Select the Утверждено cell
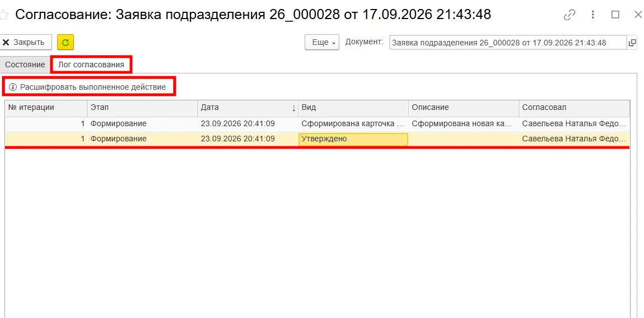The image size is (644, 318). pyautogui.click(x=353, y=139)
